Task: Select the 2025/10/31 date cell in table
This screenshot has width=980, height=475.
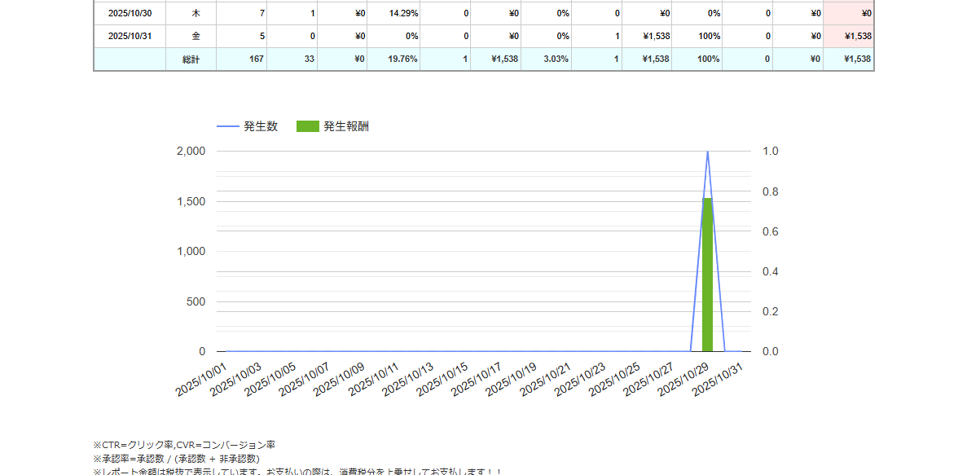Action: 130,36
